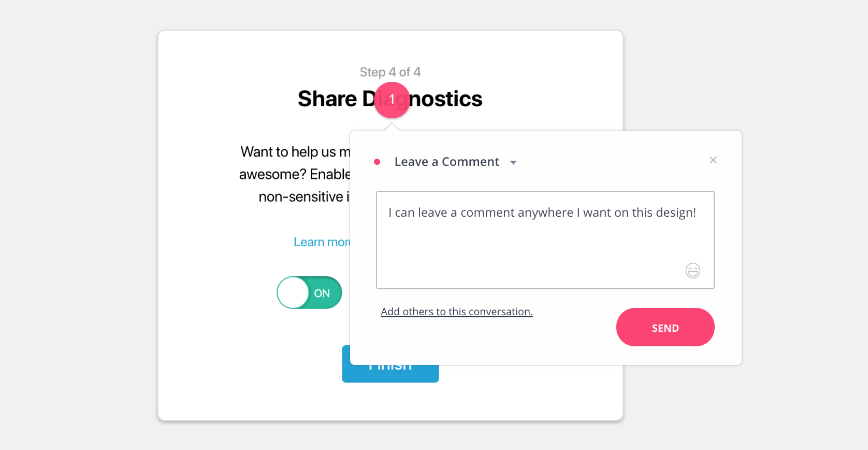Click the blue Finish button

390,374
